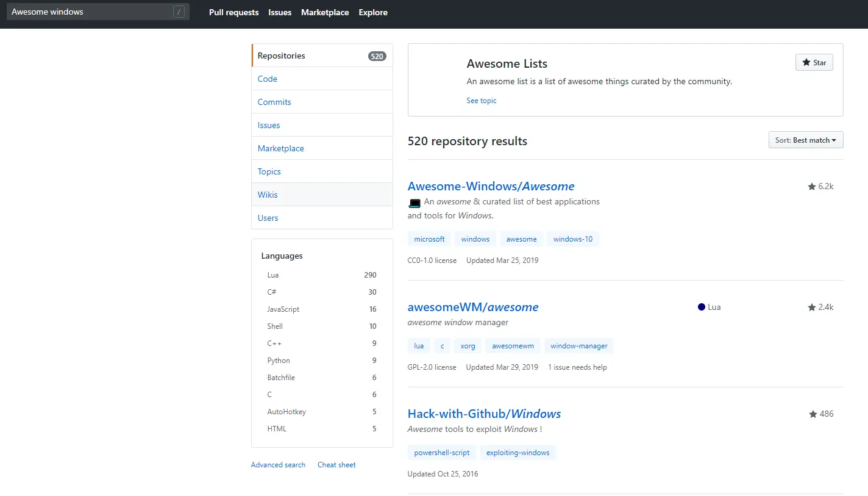Switch to Commits search results
Image resolution: width=868 pixels, height=496 pixels.
(x=322, y=102)
